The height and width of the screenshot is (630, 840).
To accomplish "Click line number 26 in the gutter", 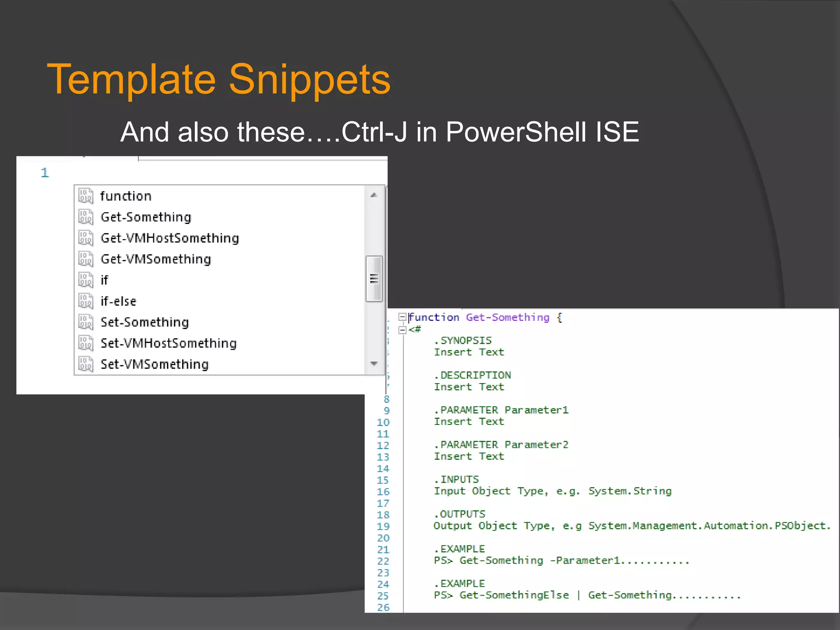I will pyautogui.click(x=383, y=607).
